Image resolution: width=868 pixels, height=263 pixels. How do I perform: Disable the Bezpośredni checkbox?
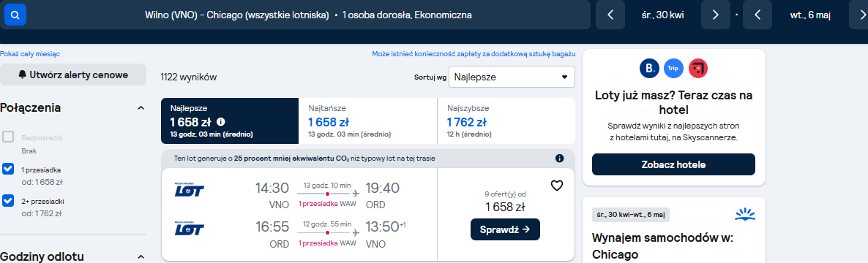(x=8, y=137)
